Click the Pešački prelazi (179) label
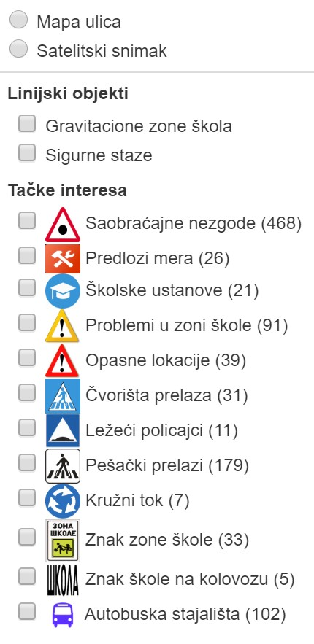This screenshot has height=644, width=314. tap(167, 466)
